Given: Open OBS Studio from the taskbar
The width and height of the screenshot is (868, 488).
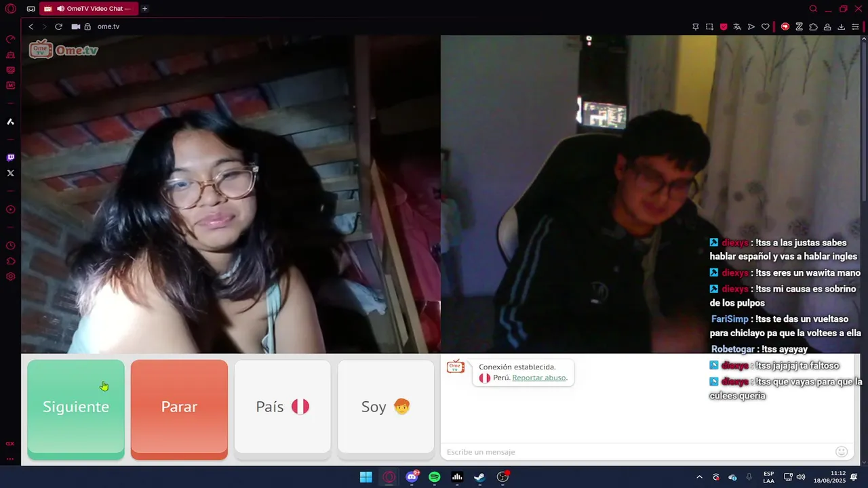Looking at the screenshot, I should (502, 477).
